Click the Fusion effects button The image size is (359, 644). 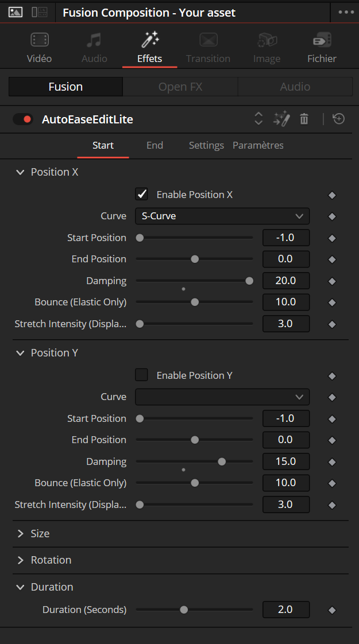[66, 87]
